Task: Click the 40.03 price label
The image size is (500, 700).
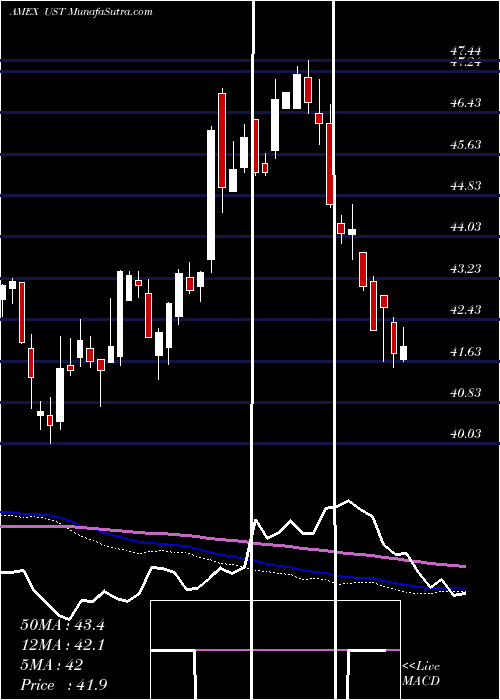Action: (x=466, y=434)
